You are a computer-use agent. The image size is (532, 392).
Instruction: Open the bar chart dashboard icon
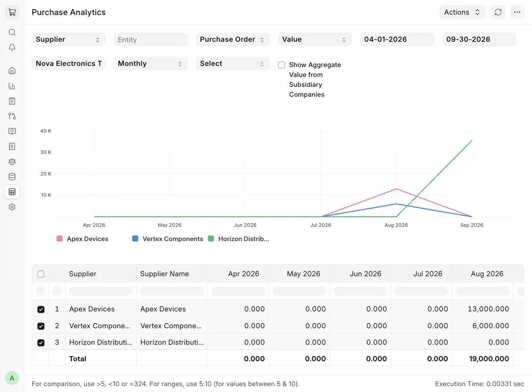click(12, 86)
